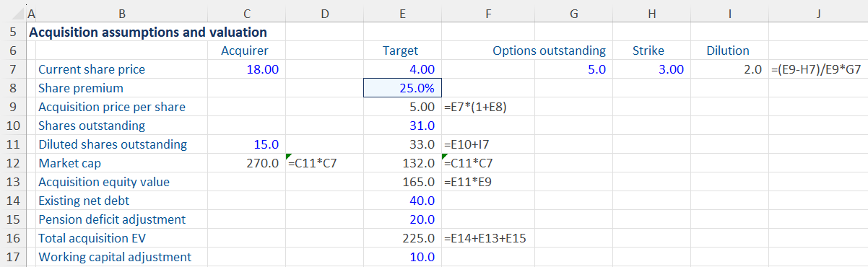Select pension deficit value 20.0
This screenshot has height=267, width=868.
(x=422, y=219)
